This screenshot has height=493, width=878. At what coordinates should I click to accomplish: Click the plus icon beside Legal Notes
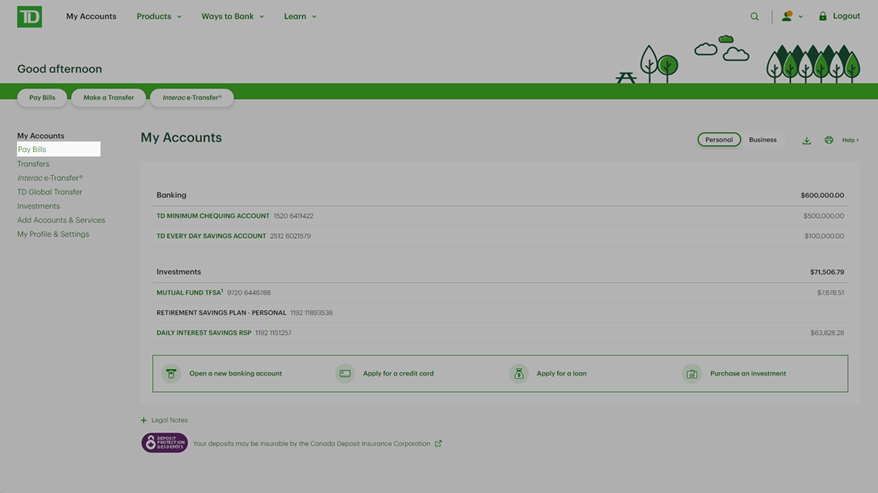[x=144, y=420]
